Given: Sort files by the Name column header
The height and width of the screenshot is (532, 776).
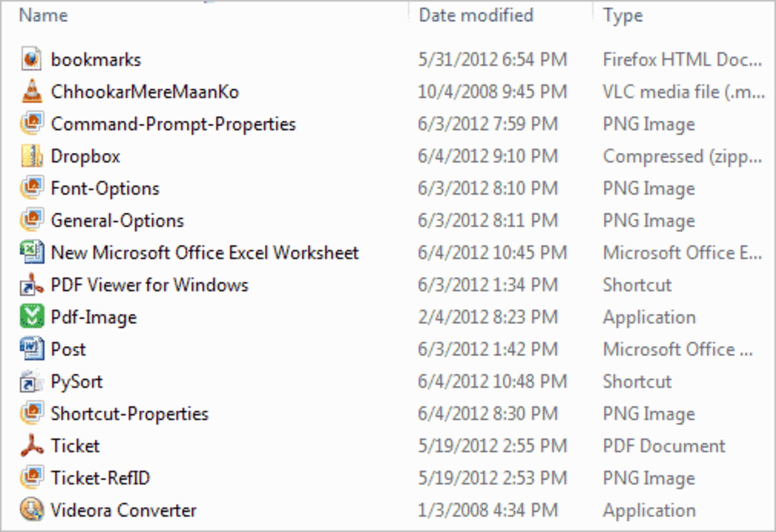Looking at the screenshot, I should tap(43, 15).
